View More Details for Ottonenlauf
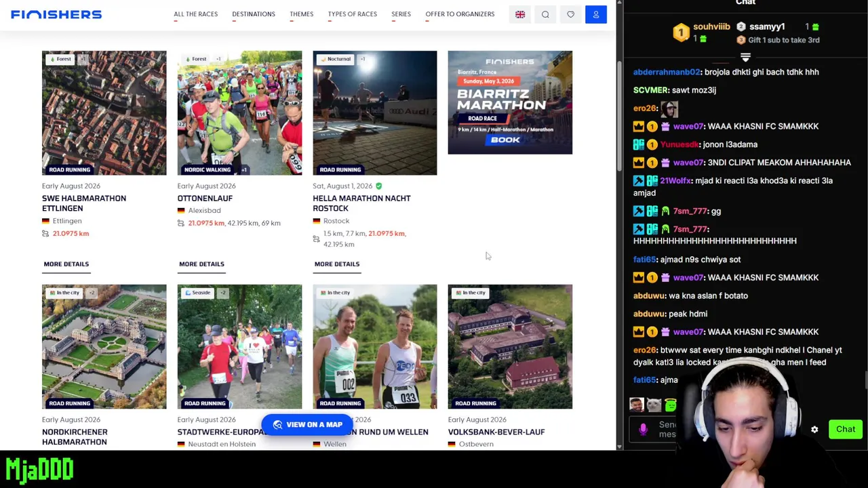Screen dimensions: 868x488 (x=201, y=264)
